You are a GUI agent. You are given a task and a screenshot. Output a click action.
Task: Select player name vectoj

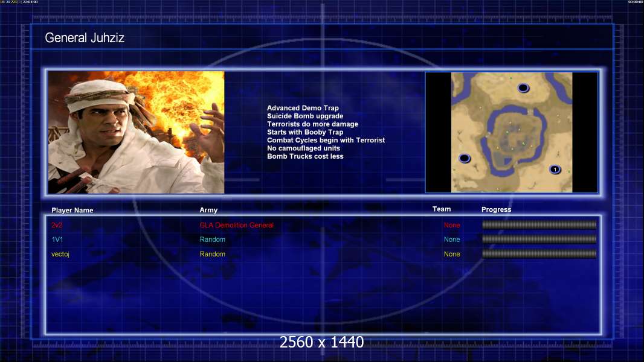pos(60,254)
